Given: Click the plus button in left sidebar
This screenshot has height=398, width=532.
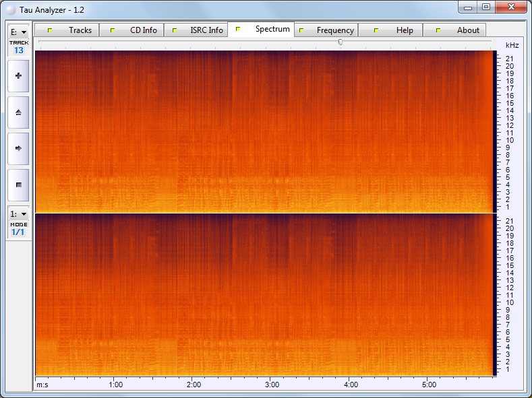Looking at the screenshot, I should [18, 76].
